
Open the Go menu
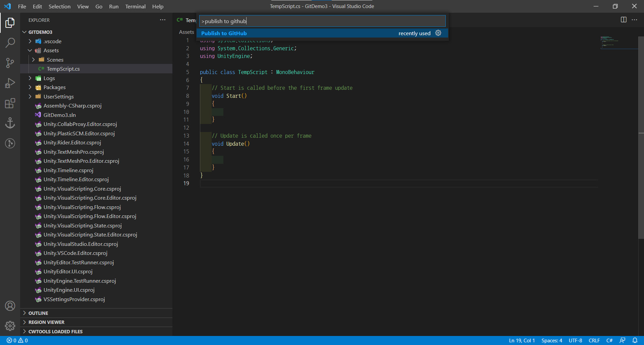tap(99, 6)
